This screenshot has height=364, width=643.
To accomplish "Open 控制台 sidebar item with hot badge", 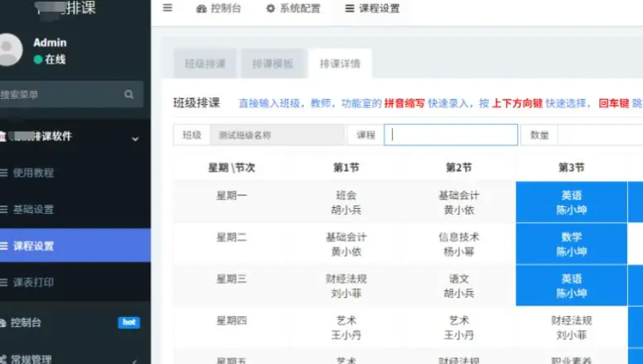I will point(25,323).
